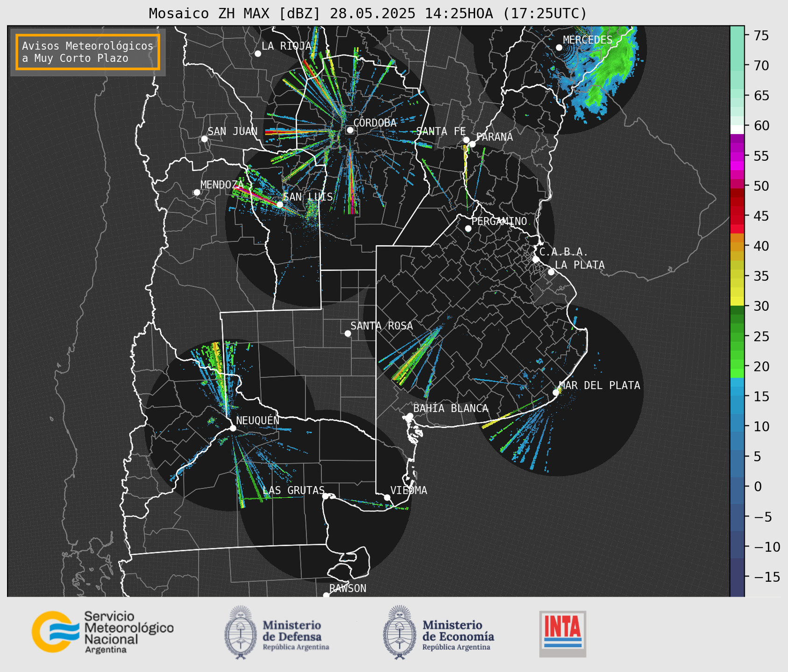Click the 75 value on the color scale
This screenshot has width=788, height=672.
pos(760,36)
